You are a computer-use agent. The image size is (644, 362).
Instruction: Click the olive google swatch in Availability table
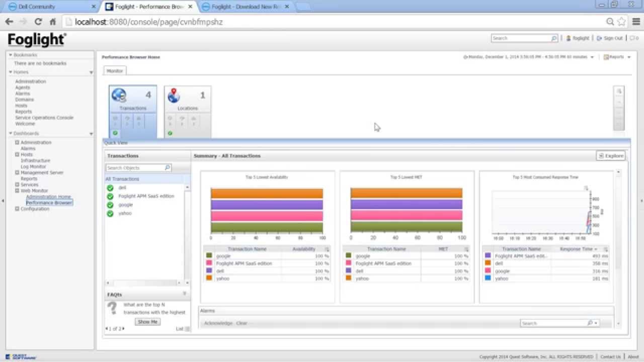pos(209,256)
